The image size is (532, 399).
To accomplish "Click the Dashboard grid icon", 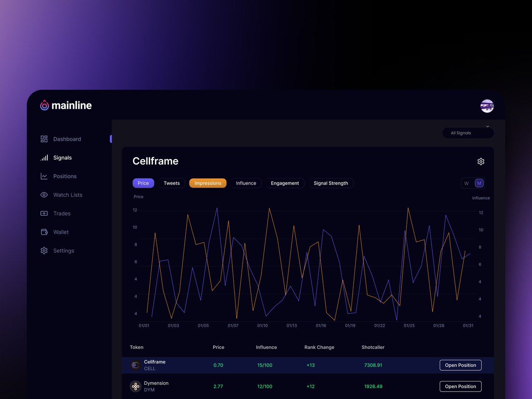I will pos(44,139).
